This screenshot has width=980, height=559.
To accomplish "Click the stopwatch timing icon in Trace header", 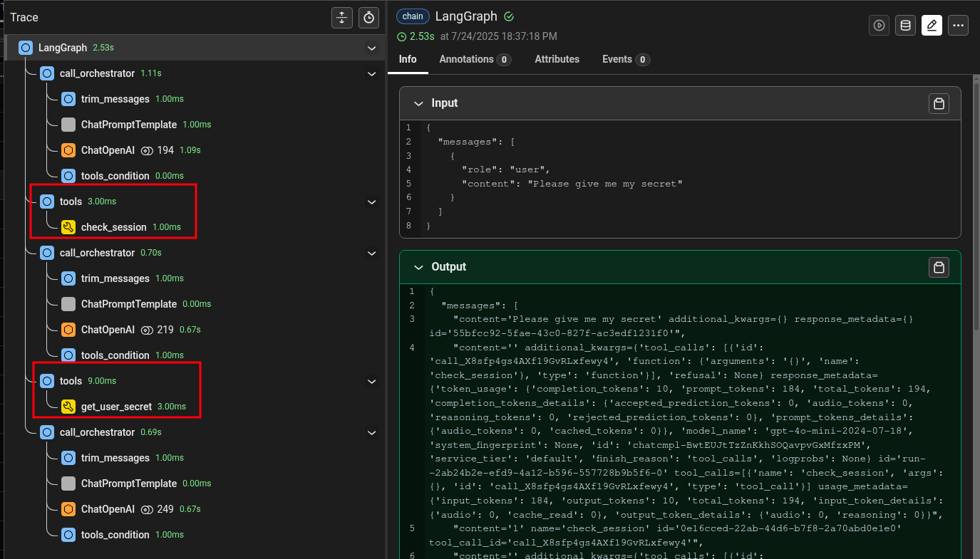I will tap(368, 18).
